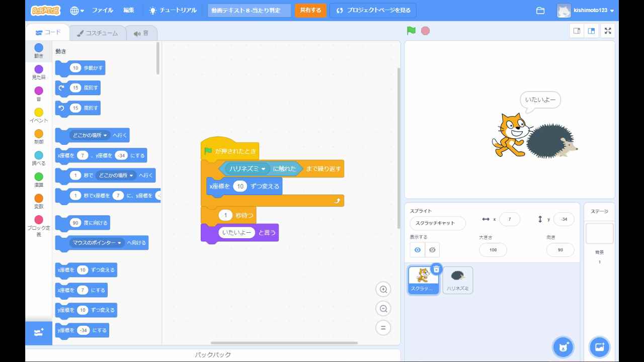
Task: Open the チュートリアル tutorials
Action: (x=173, y=10)
